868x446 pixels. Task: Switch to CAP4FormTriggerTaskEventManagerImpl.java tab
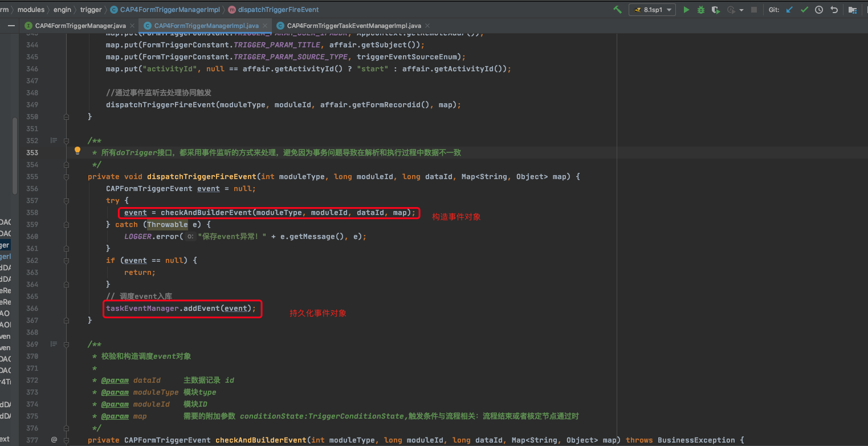pyautogui.click(x=353, y=26)
